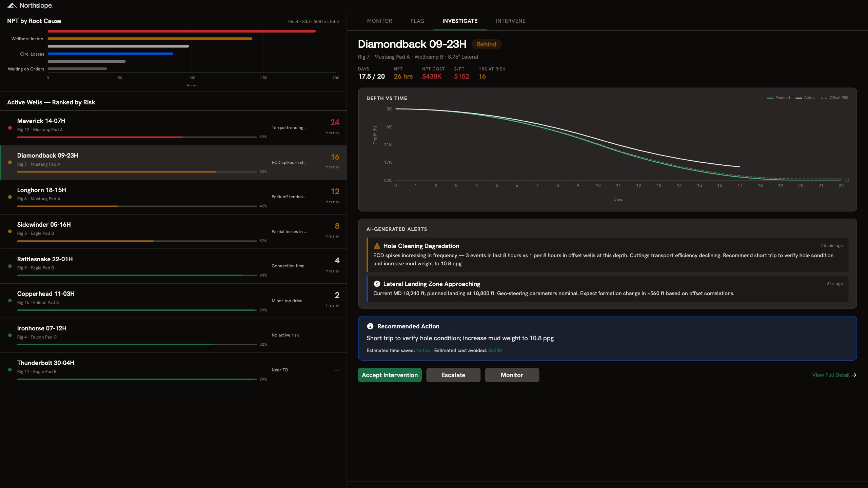Viewport: 868px width, 488px height.
Task: Click the Sidewinder 05-16H progress bar
Action: point(137,241)
